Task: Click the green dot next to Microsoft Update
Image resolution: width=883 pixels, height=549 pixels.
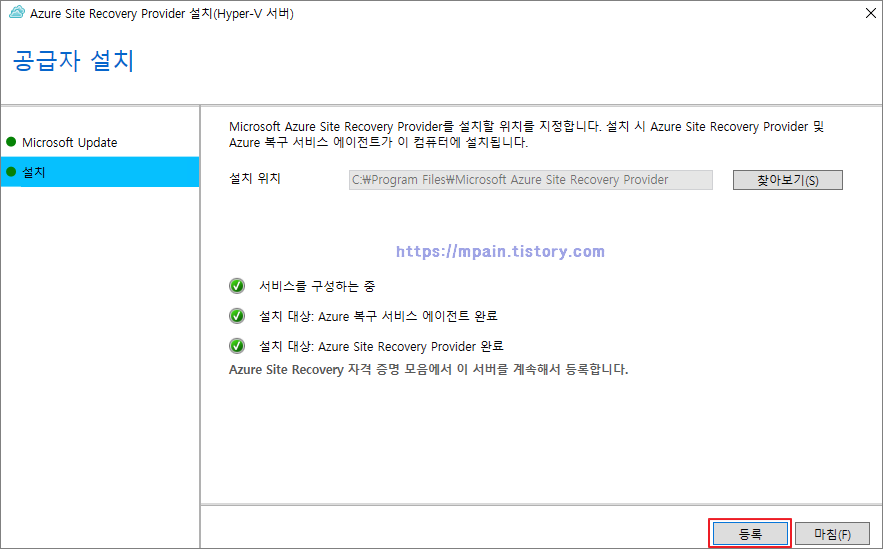Action: 11,142
